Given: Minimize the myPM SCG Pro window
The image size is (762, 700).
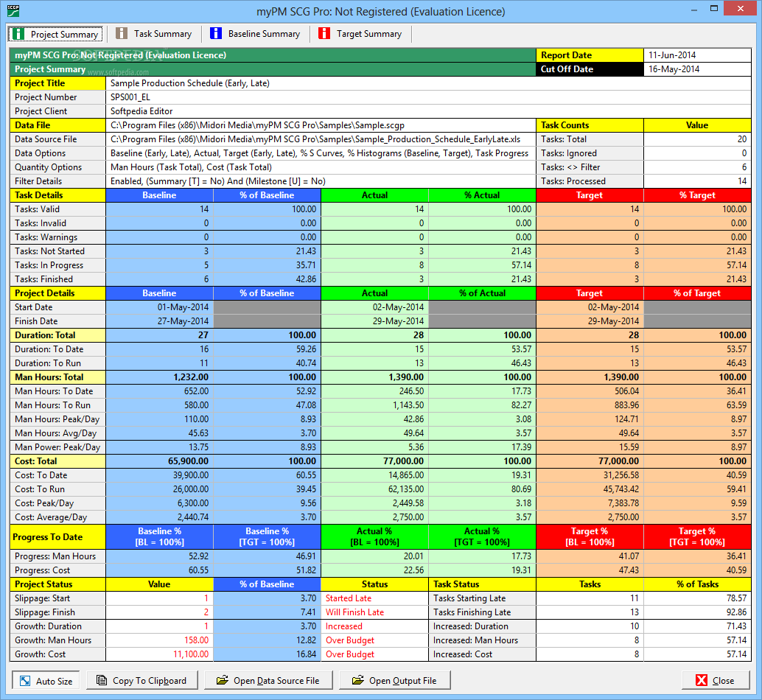Looking at the screenshot, I should pos(693,9).
